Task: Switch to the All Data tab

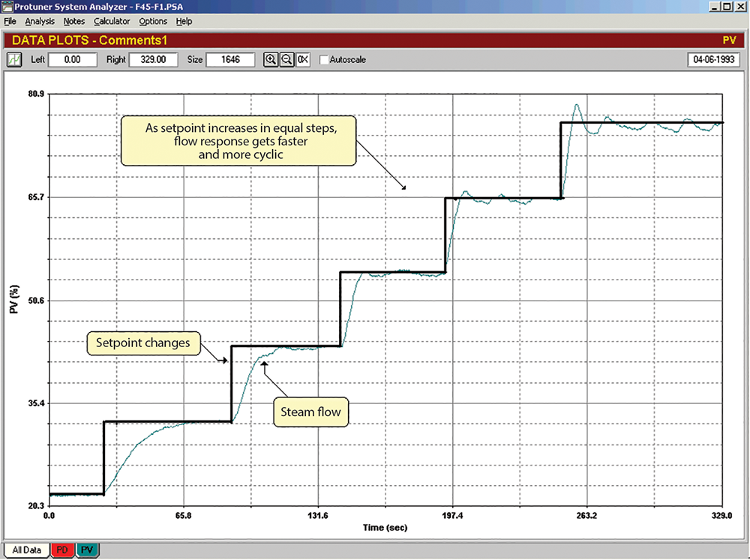Action: point(27,550)
